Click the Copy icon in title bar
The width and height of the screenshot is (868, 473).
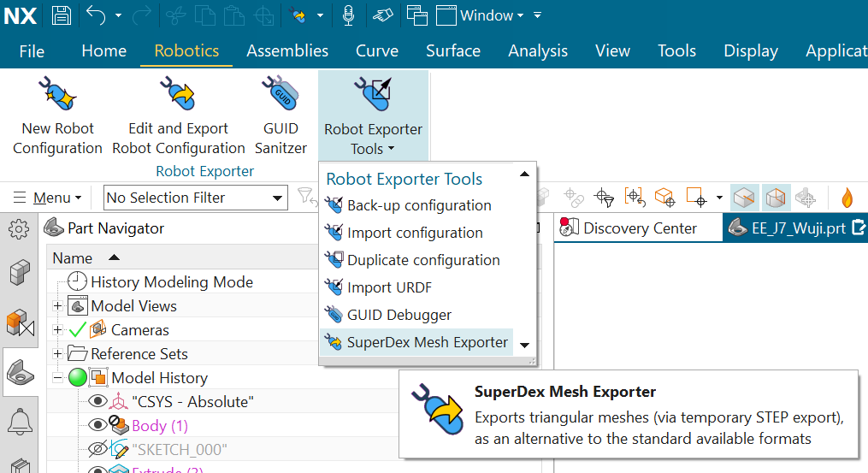pyautogui.click(x=205, y=15)
